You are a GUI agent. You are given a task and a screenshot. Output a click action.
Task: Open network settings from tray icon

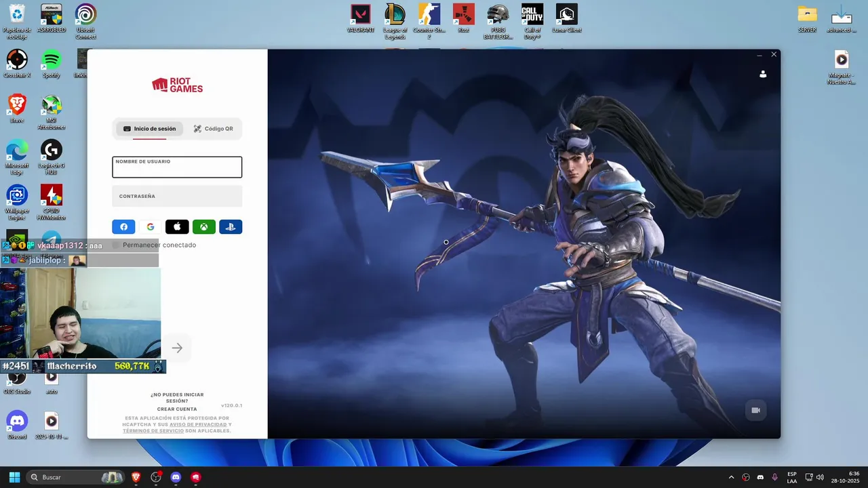(x=809, y=477)
